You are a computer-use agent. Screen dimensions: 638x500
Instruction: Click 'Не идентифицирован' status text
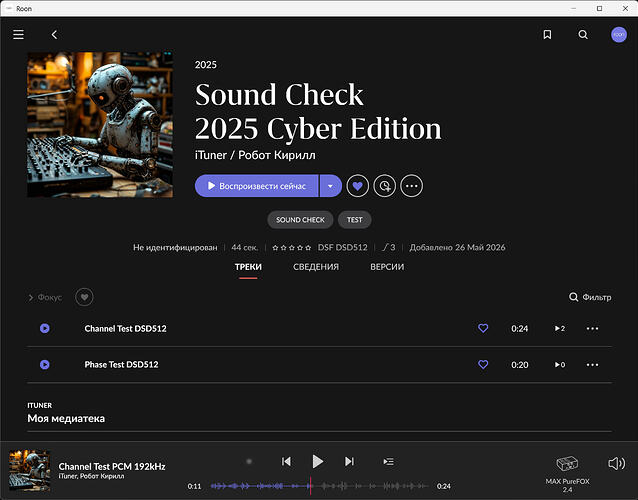click(175, 247)
